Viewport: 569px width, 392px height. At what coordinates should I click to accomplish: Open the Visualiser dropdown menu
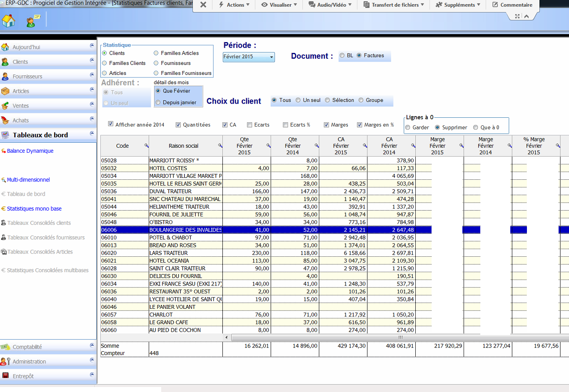[x=279, y=5]
